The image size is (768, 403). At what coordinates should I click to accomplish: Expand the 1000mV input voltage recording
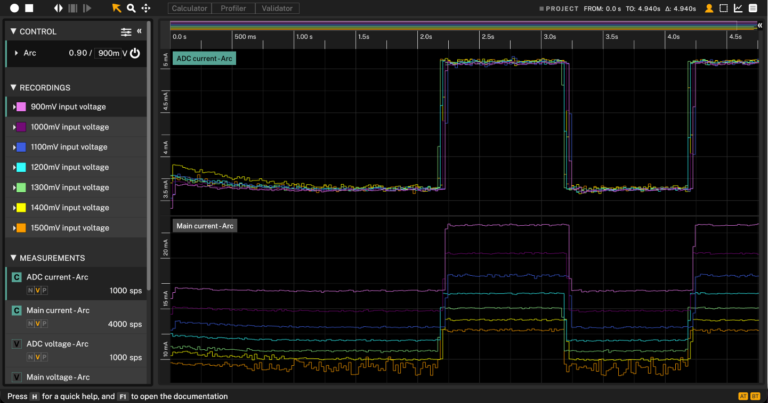[x=14, y=127]
